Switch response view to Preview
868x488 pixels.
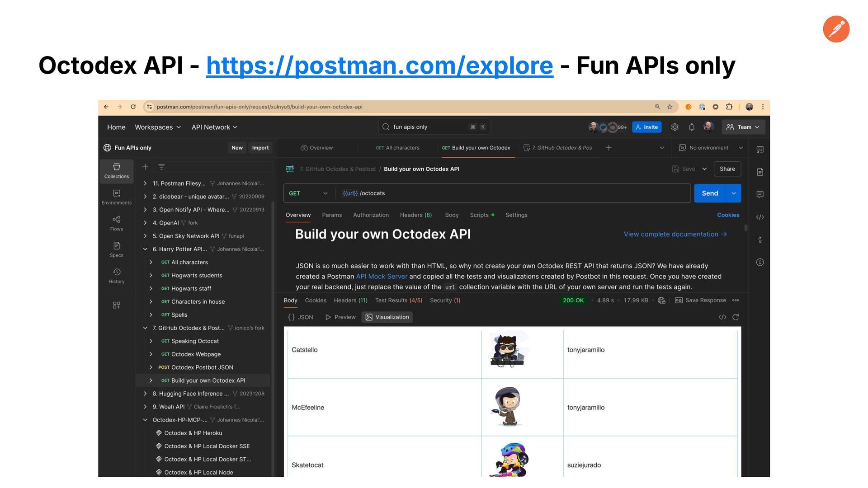[x=340, y=317]
